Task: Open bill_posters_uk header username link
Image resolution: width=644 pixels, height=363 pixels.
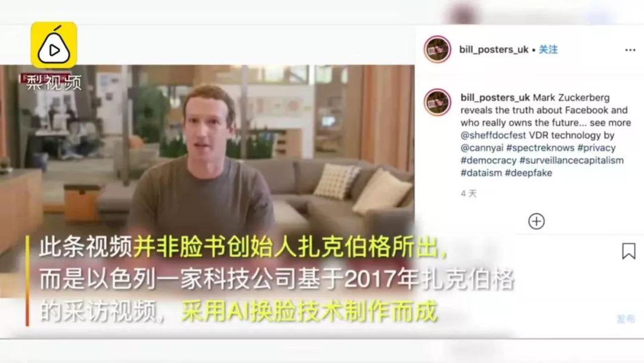Action: pos(494,50)
